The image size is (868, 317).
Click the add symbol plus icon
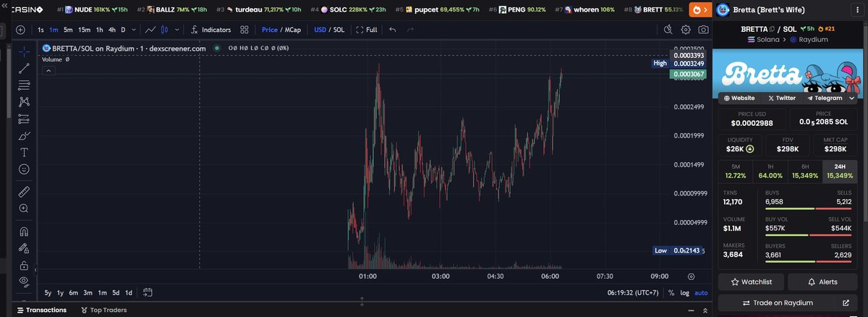[x=20, y=30]
